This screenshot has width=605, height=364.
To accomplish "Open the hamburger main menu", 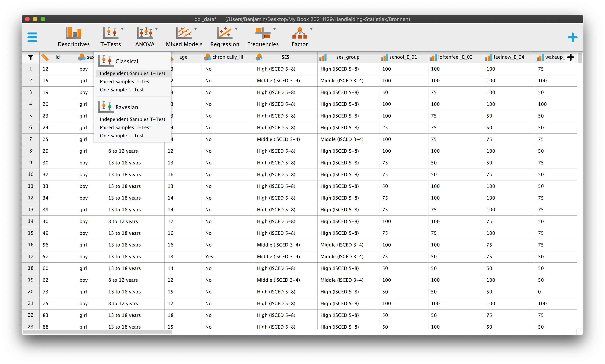I will coord(32,37).
